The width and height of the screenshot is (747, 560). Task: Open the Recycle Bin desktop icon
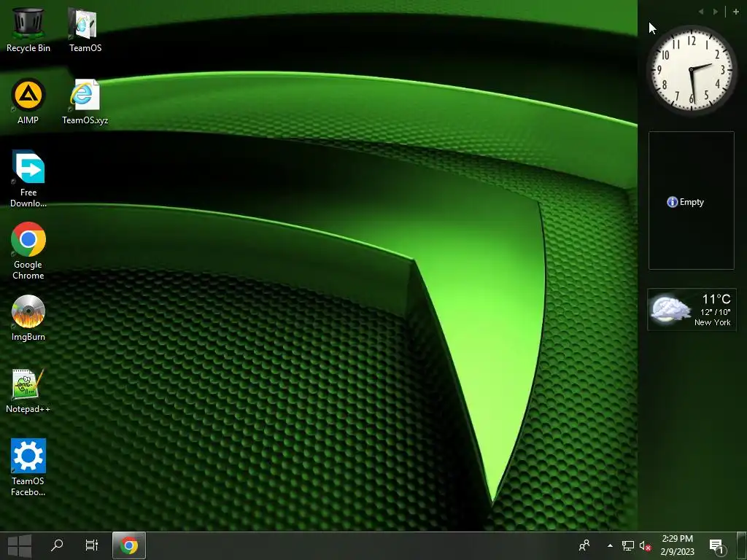tap(28, 30)
